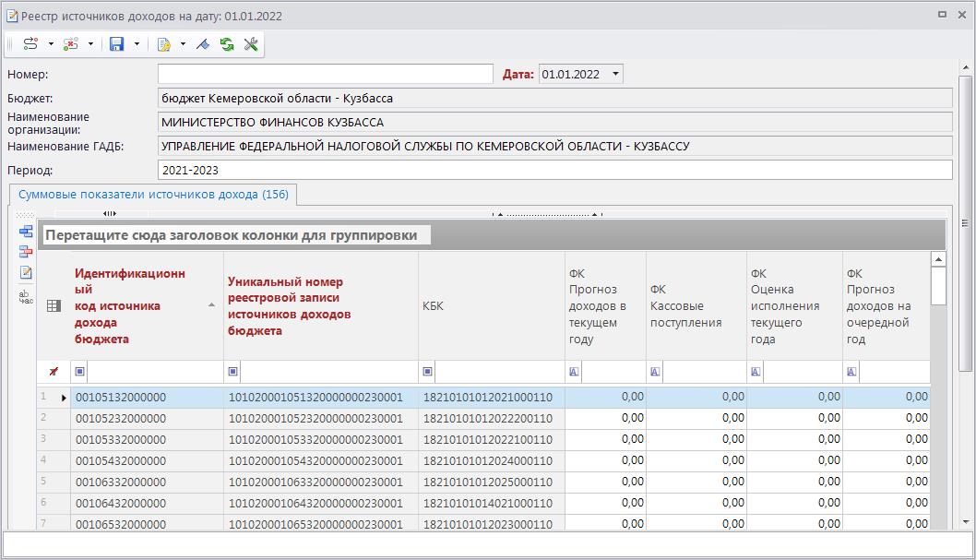This screenshot has height=560, width=976.
Task: Open the Дата calendar dropdown arrow
Action: 615,74
